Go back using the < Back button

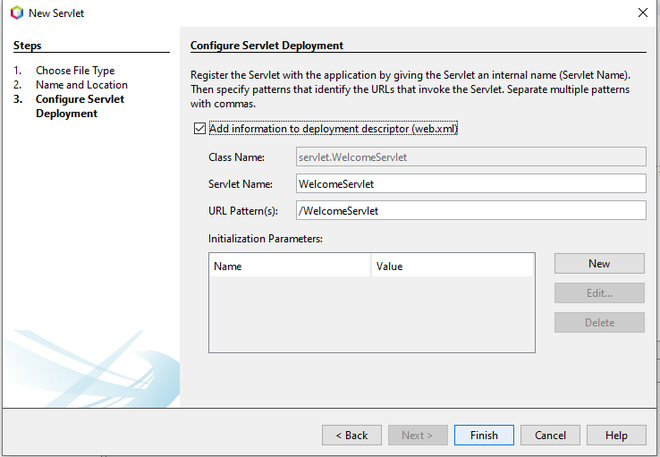click(351, 435)
